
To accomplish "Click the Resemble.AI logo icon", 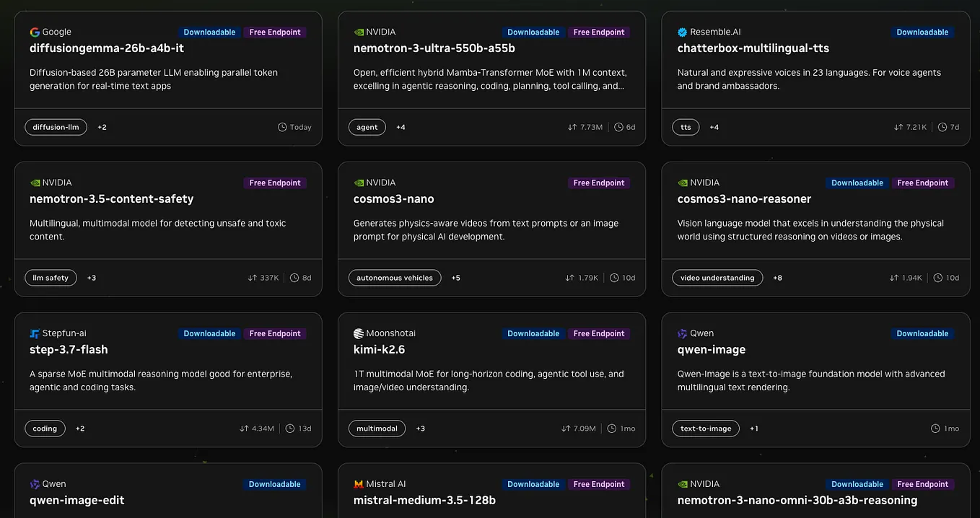I will click(683, 32).
